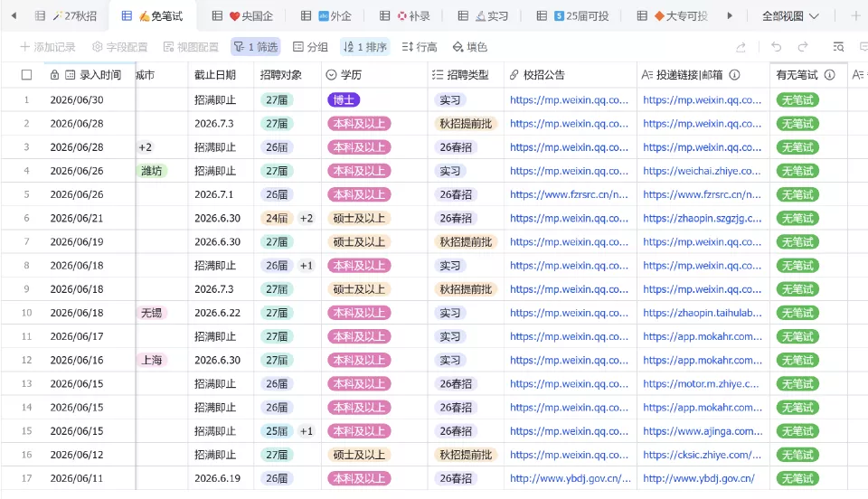Click the 无锡 city tag
Image resolution: width=868 pixels, height=499 pixels.
click(x=152, y=313)
